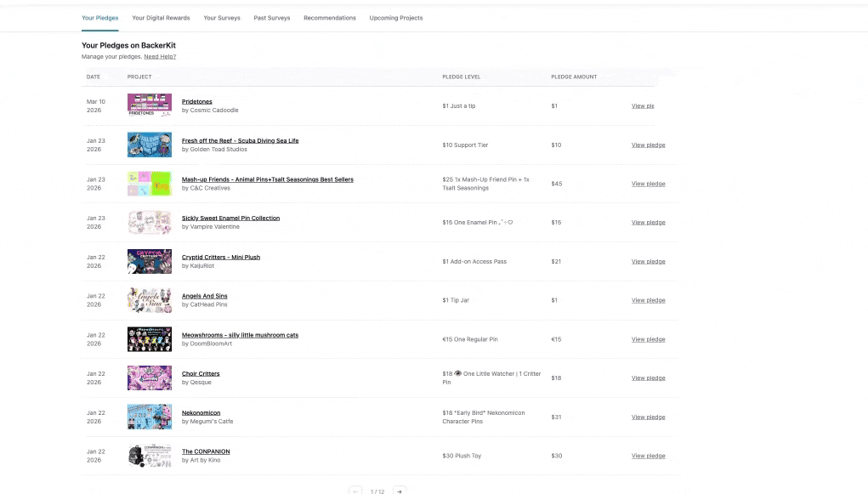Click the Need Help? link
868x494 pixels.
160,56
